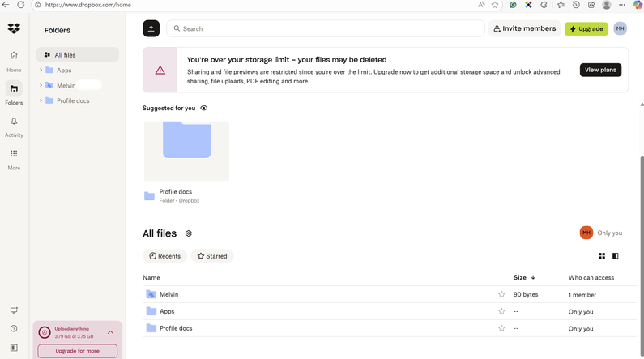
Task: Click the Invite members button
Action: point(524,28)
